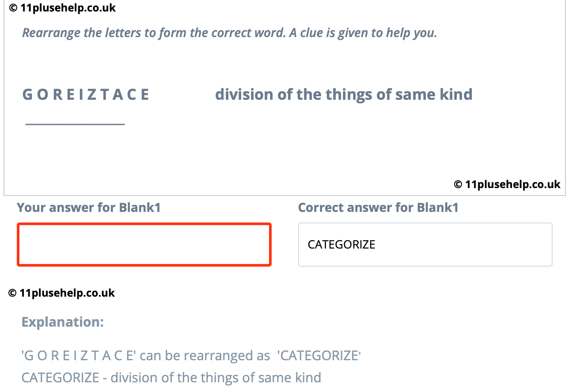Click the empty Your answer input box
Viewport: 576px width, 392px height.
pyautogui.click(x=144, y=245)
